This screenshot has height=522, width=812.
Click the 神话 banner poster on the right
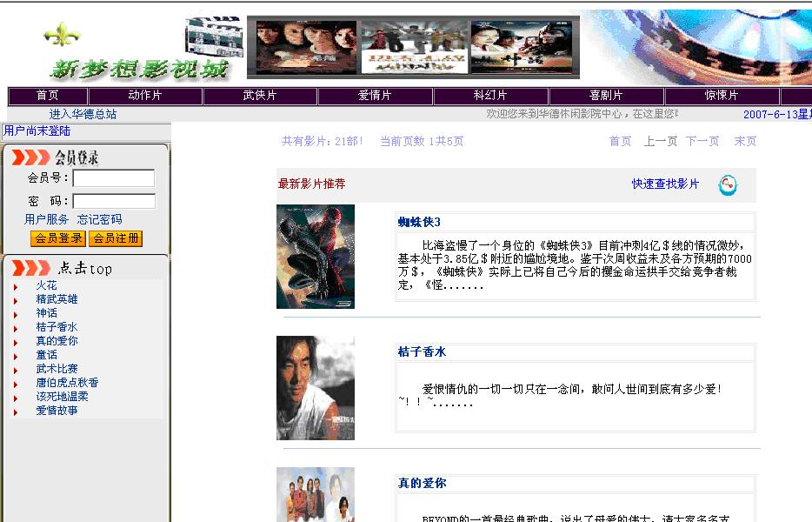pos(522,47)
